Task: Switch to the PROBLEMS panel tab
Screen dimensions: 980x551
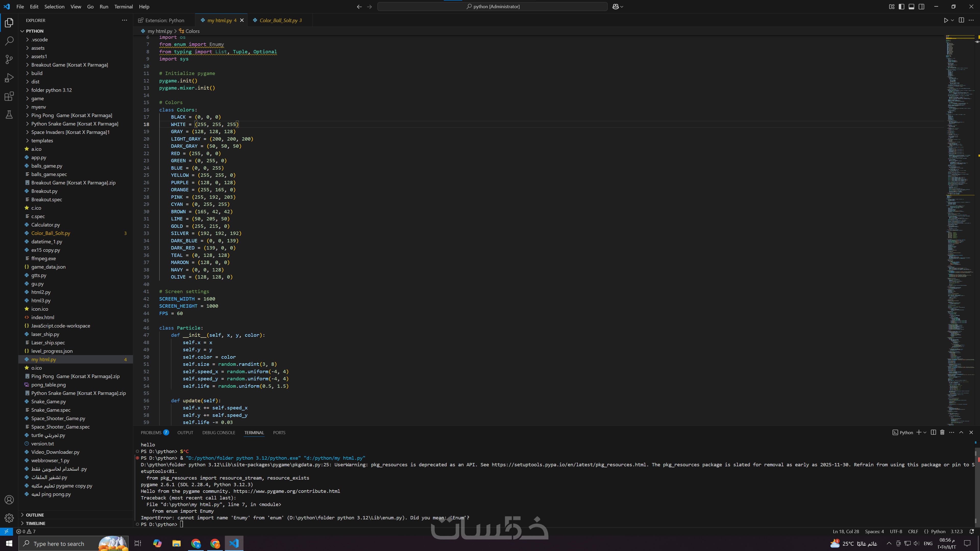Action: click(151, 433)
